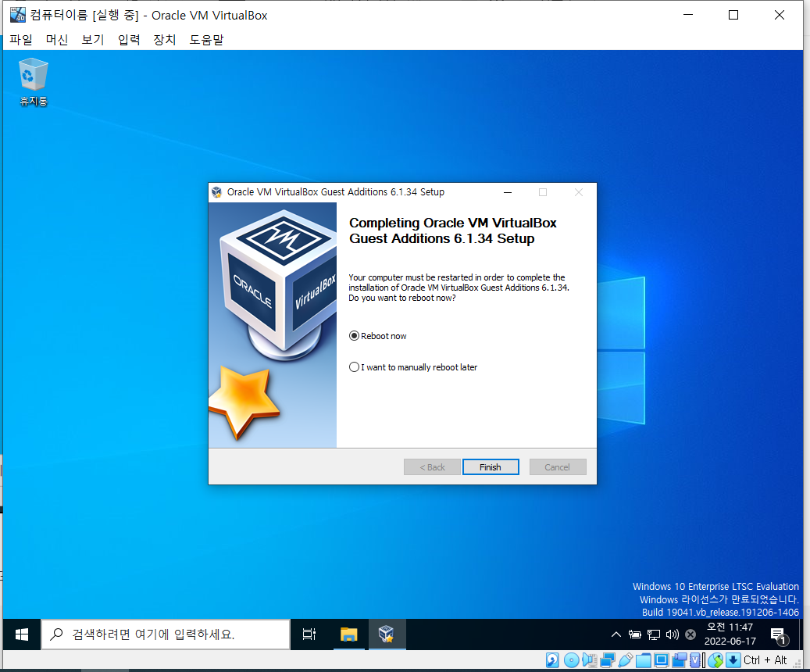Open the 도움말 menu
Screen dimensions: 810x672
[206, 40]
